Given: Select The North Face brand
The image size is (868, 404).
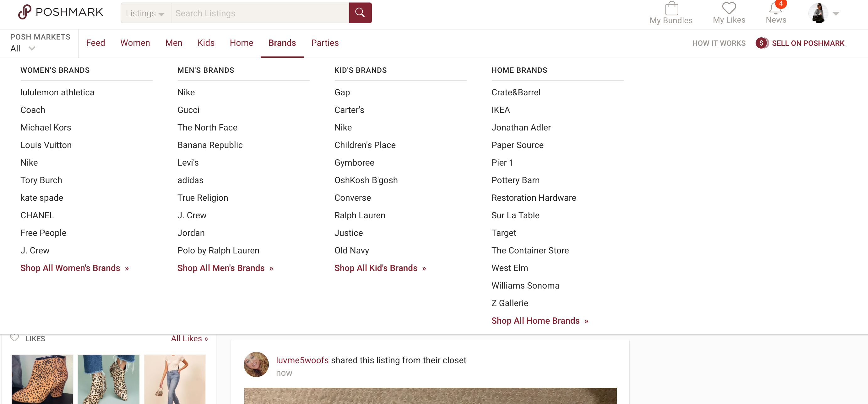Looking at the screenshot, I should pos(207,127).
